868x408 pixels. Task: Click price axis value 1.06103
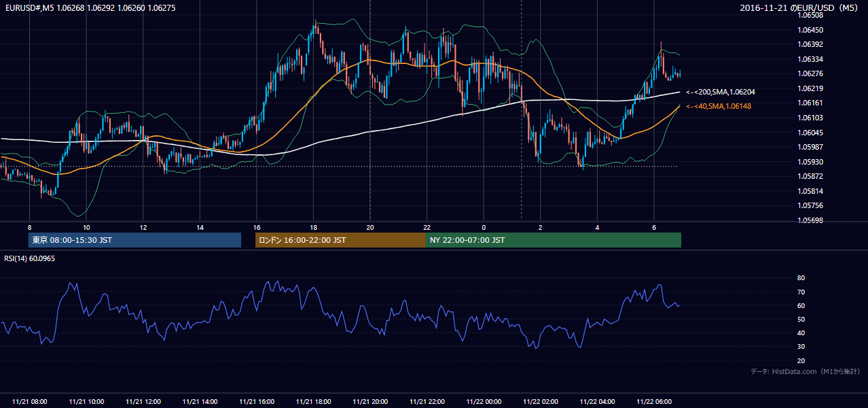coord(810,118)
